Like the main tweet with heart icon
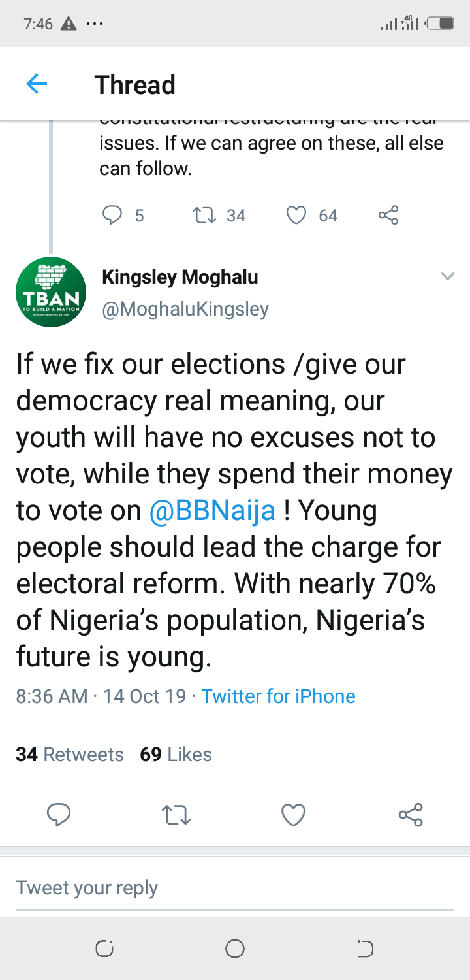This screenshot has width=470, height=980. click(293, 814)
